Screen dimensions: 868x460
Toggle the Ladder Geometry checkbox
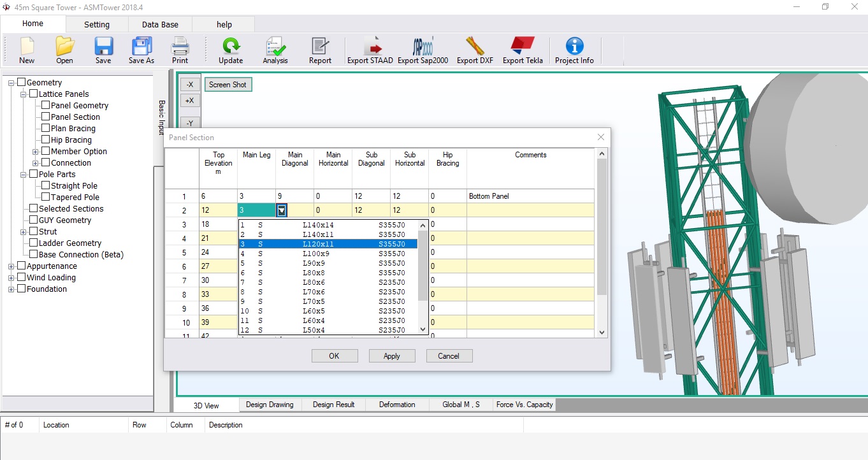33,243
